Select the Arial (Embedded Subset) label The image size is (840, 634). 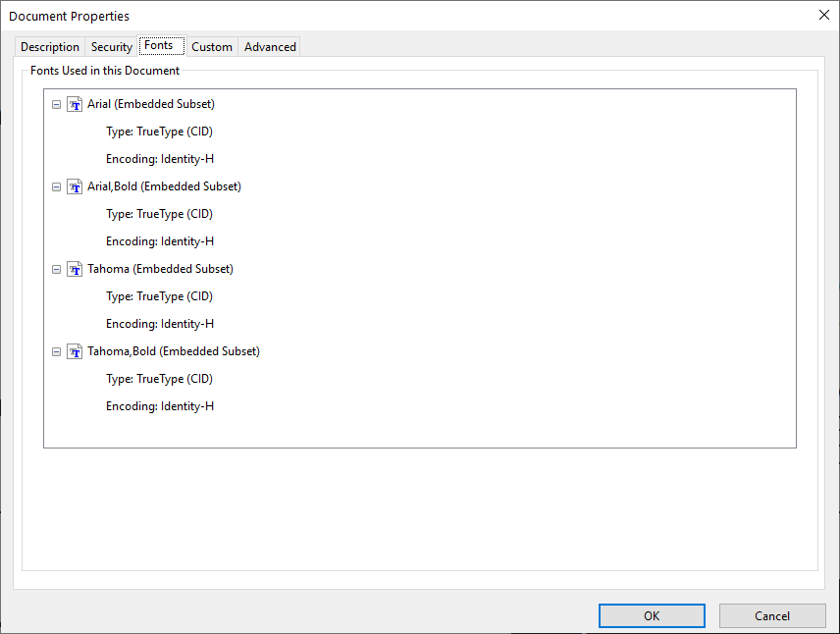[150, 103]
